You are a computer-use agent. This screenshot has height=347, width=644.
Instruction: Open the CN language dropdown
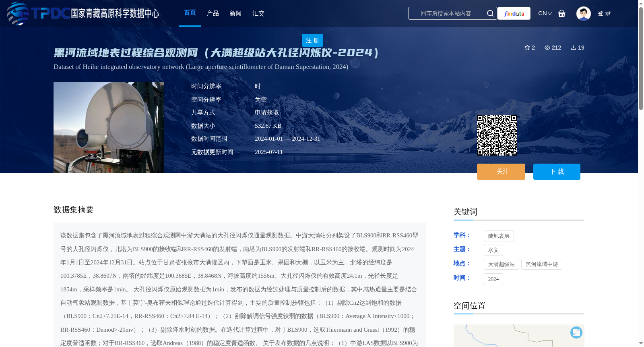pyautogui.click(x=545, y=13)
